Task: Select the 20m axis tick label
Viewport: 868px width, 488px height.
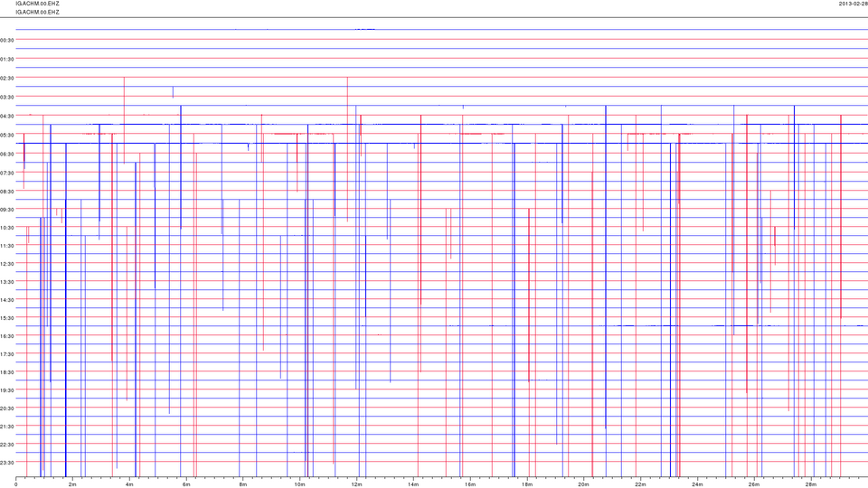Action: pos(583,484)
